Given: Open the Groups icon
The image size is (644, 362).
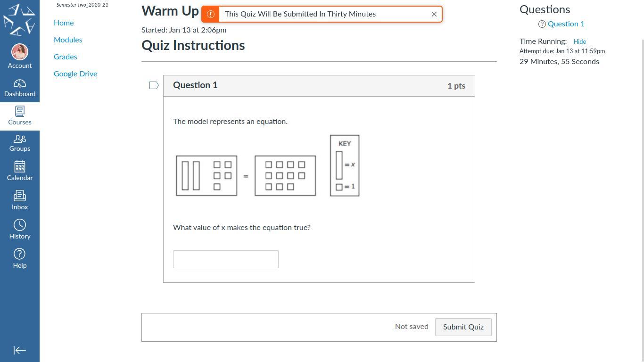Looking at the screenshot, I should point(20,139).
